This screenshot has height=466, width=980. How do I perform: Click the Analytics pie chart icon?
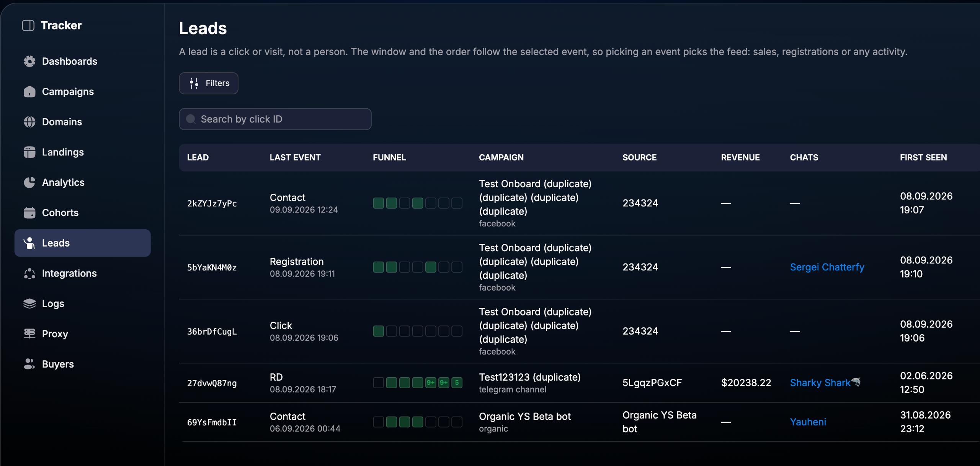tap(29, 182)
